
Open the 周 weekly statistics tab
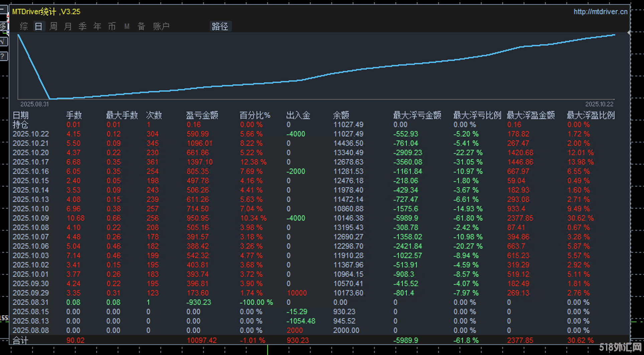point(53,26)
